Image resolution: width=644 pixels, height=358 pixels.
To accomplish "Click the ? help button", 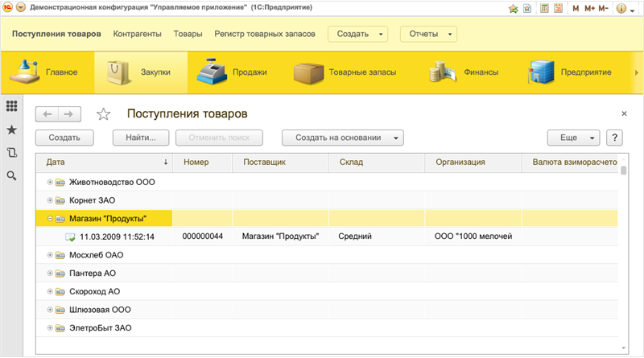I will click(x=614, y=138).
